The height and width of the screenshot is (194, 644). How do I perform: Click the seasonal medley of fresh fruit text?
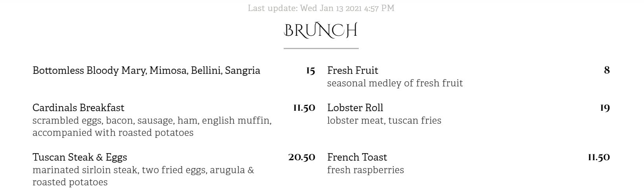395,83
